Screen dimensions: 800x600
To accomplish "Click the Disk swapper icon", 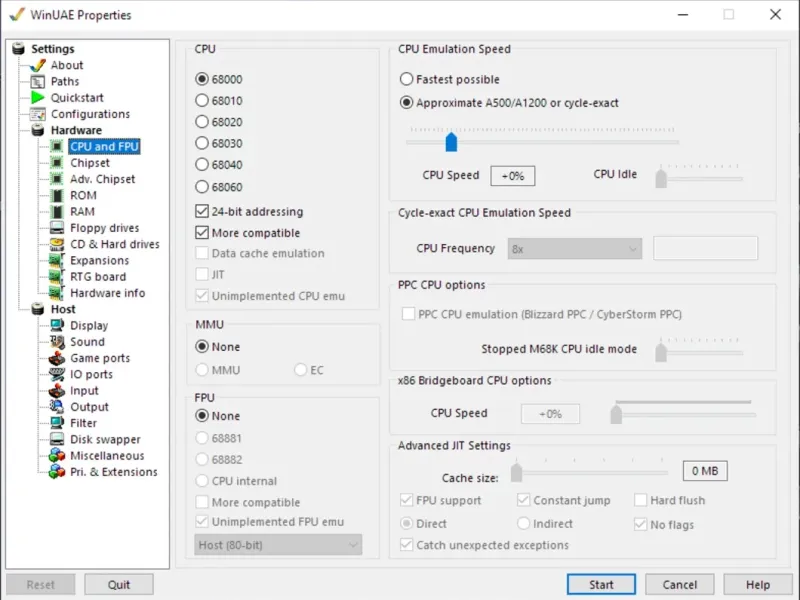I will click(57, 440).
